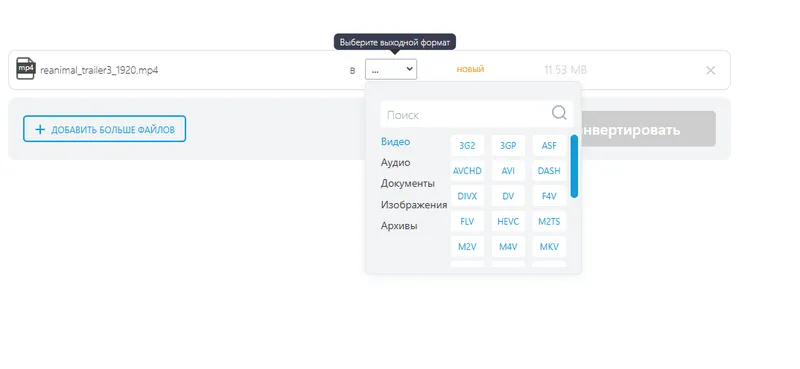Choose the DIVX format

click(467, 196)
